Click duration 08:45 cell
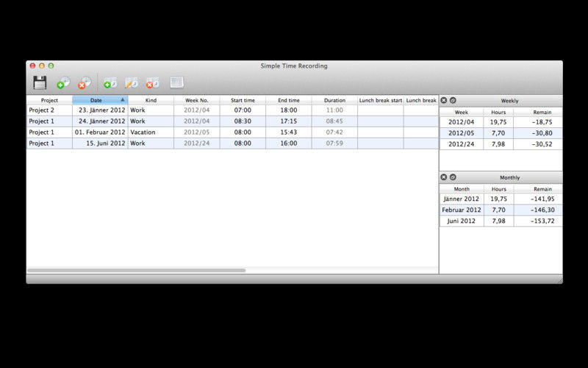The width and height of the screenshot is (588, 368). click(334, 121)
